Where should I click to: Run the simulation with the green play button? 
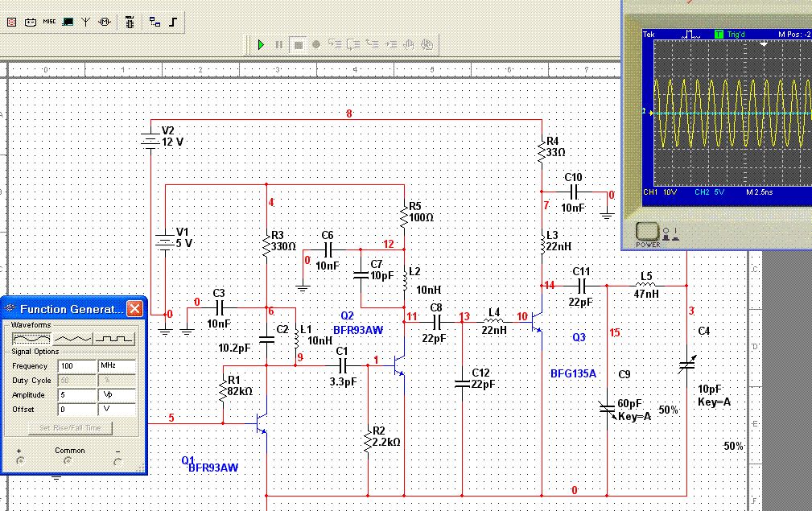point(261,45)
